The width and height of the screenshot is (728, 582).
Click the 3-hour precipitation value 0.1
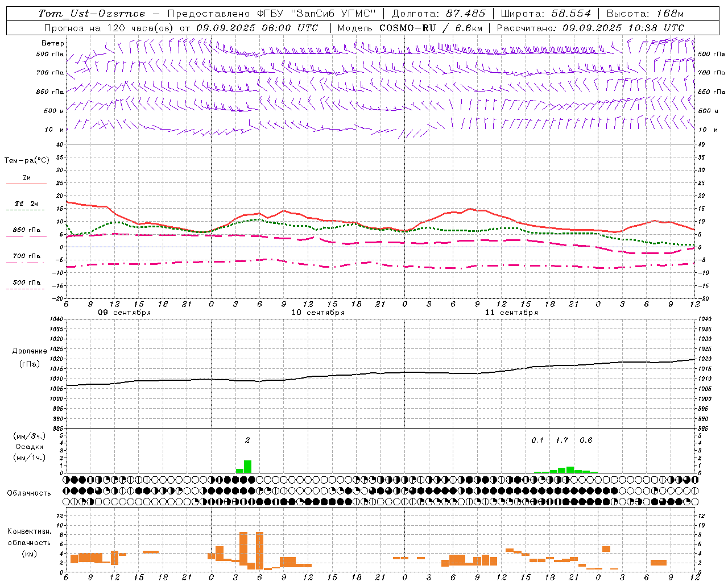tap(537, 440)
